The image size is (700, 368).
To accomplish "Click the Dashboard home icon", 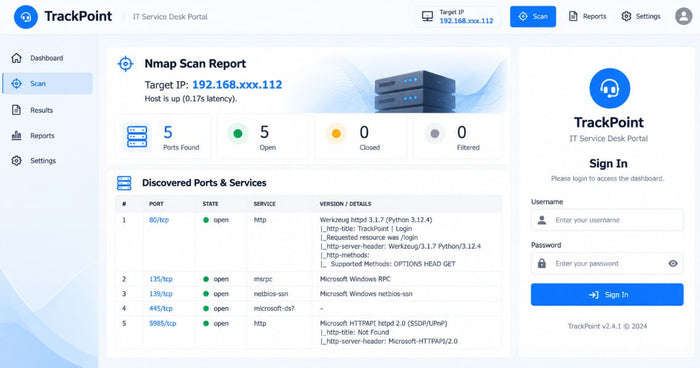I will click(x=17, y=58).
